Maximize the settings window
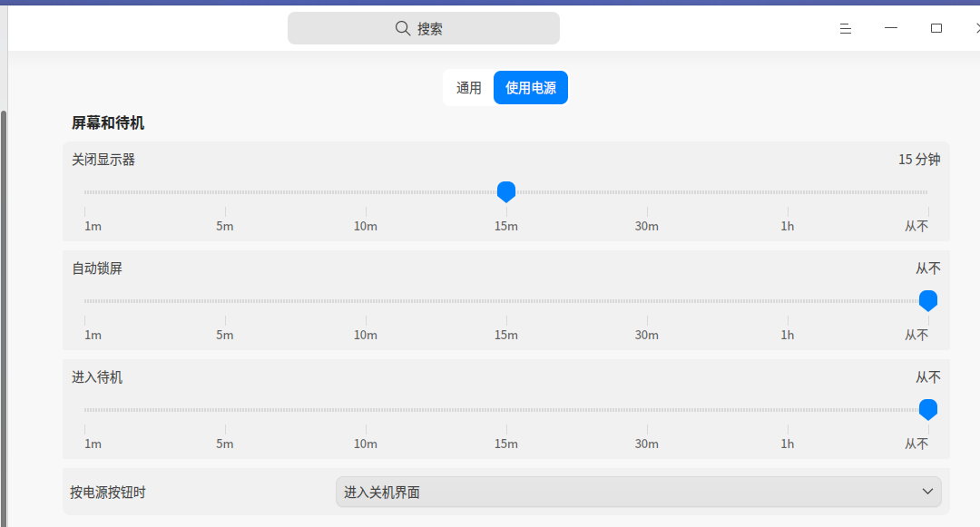The width and height of the screenshot is (980, 527). pos(936,28)
